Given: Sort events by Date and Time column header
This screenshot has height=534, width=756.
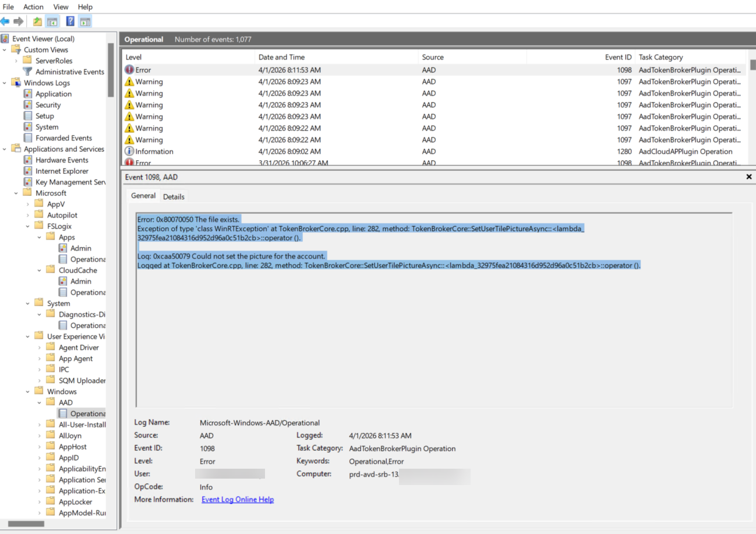Looking at the screenshot, I should point(337,57).
